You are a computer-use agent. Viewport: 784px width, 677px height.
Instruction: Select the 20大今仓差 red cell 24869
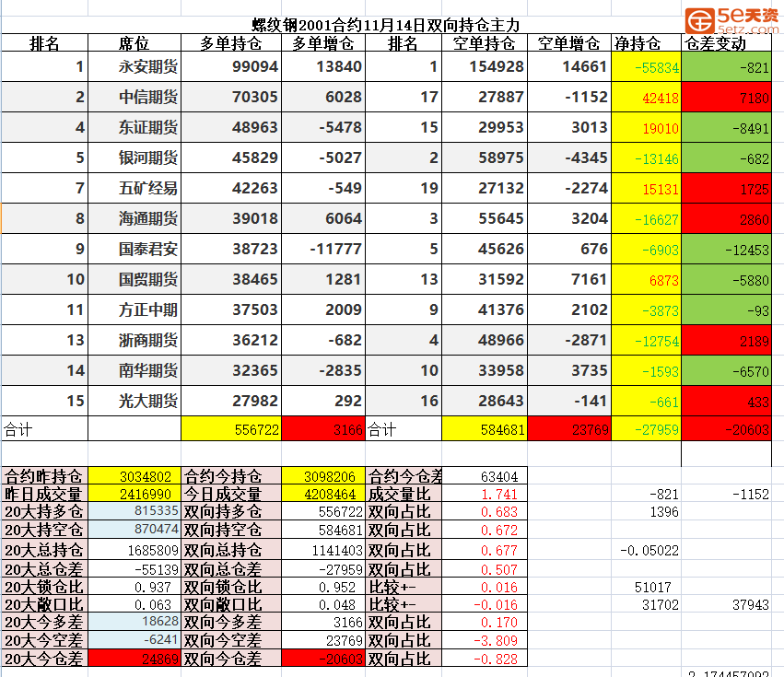134,658
